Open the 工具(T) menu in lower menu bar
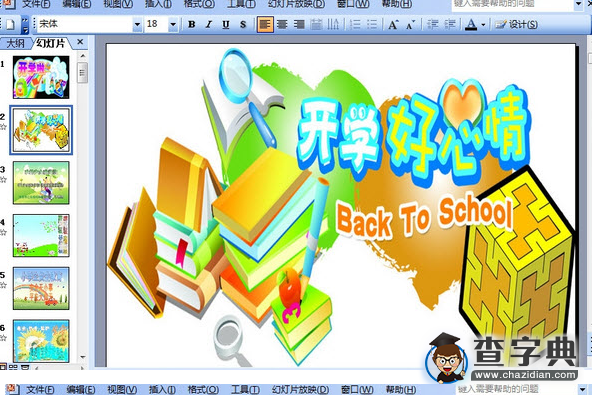The image size is (592, 395). pos(245,389)
